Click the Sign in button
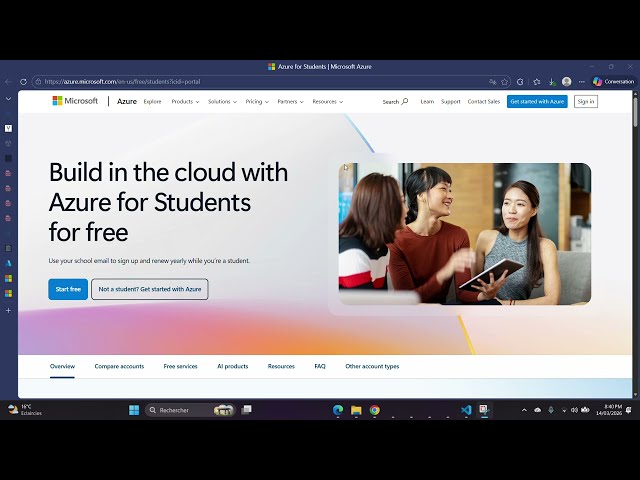Image resolution: width=640 pixels, height=480 pixels. (x=586, y=102)
